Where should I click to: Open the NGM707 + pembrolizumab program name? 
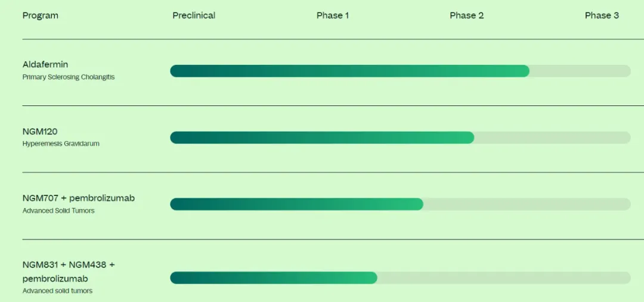click(x=79, y=198)
